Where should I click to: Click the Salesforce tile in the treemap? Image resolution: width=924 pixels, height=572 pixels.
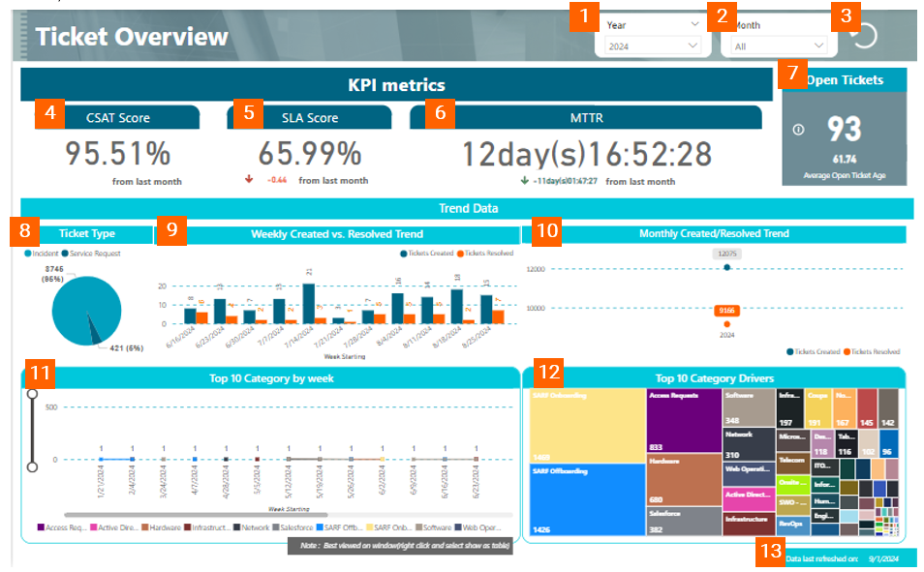click(685, 522)
